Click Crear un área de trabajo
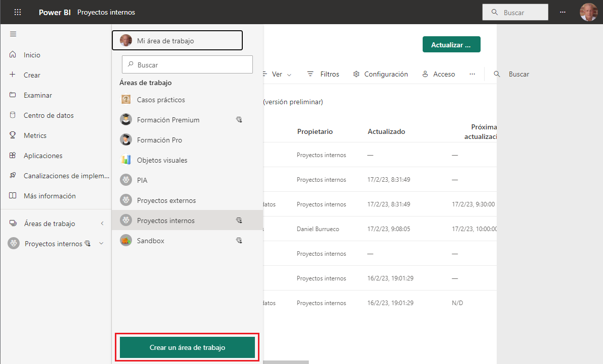Screen dimensions: 603x364 coord(187,347)
